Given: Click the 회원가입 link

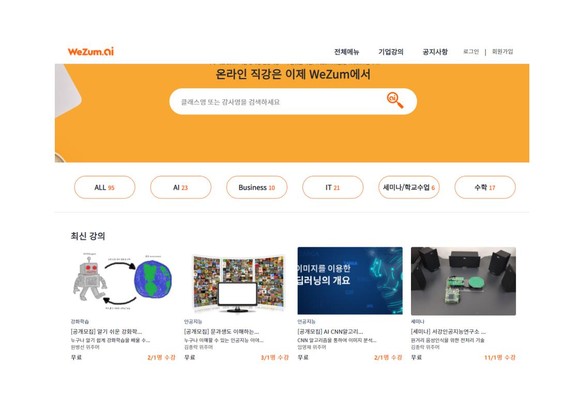Looking at the screenshot, I should 502,52.
